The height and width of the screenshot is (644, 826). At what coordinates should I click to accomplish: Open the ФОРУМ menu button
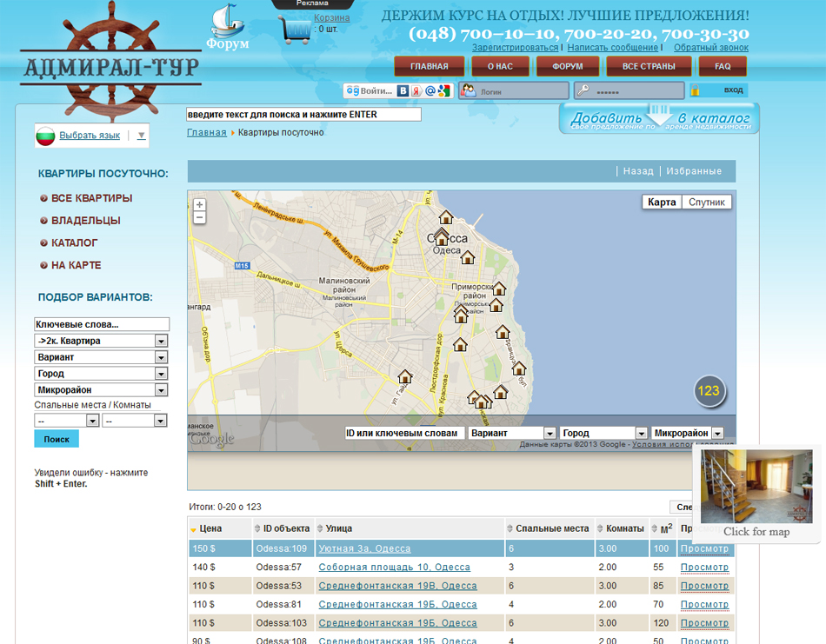[x=568, y=66]
